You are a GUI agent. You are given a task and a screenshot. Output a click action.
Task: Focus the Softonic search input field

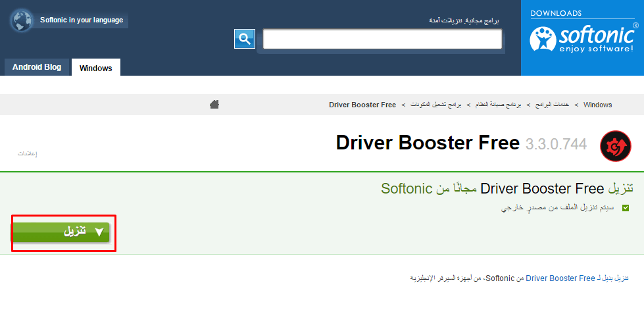(382, 39)
